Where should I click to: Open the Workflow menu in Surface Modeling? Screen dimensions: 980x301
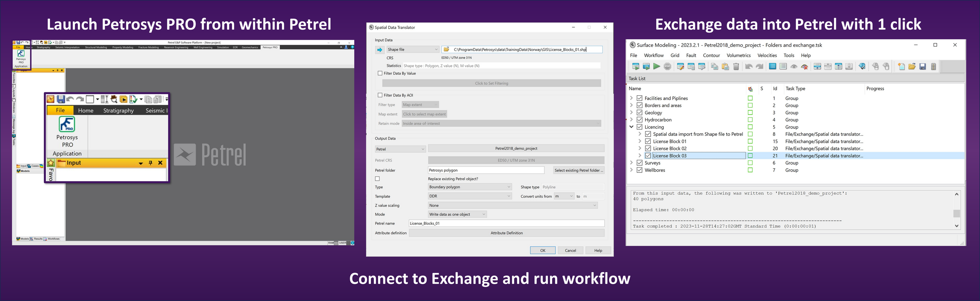point(654,55)
